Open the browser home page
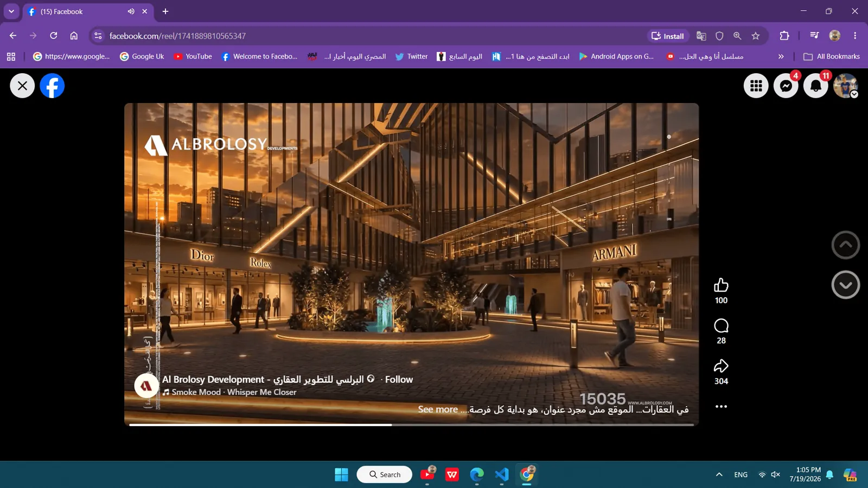 (x=74, y=36)
